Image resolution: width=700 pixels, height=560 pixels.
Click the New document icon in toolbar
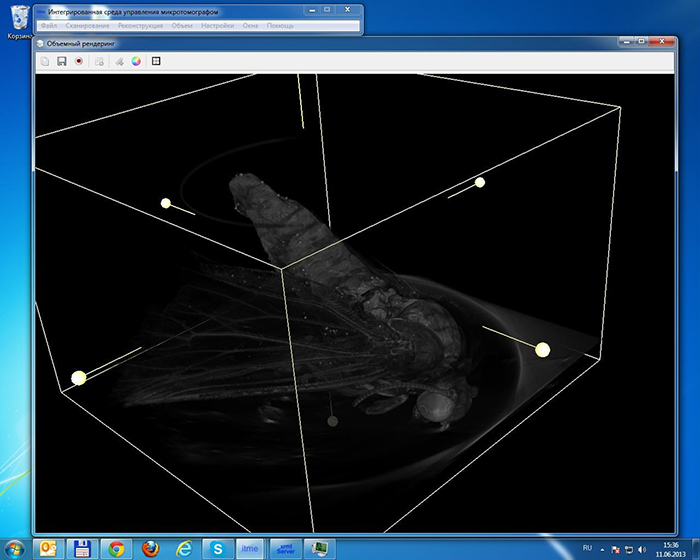click(45, 61)
